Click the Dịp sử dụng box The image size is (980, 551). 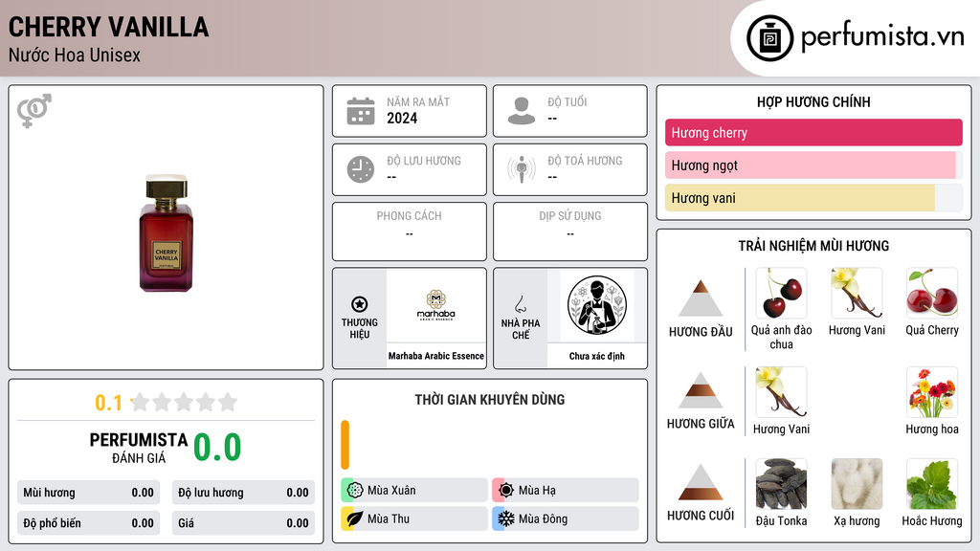[570, 231]
